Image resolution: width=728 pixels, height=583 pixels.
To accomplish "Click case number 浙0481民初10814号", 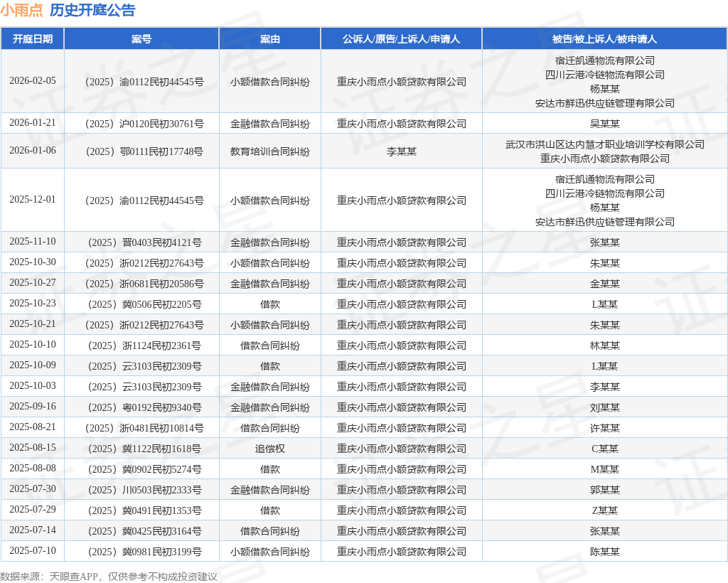I will tap(144, 429).
